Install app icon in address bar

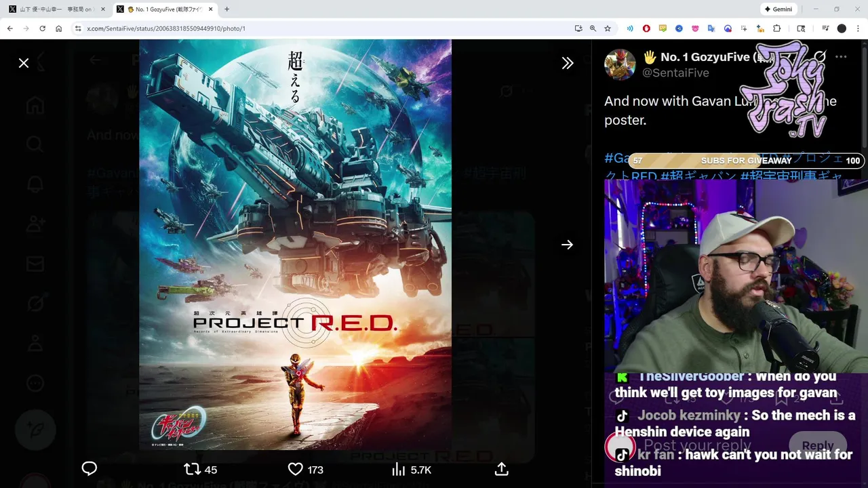coord(578,28)
